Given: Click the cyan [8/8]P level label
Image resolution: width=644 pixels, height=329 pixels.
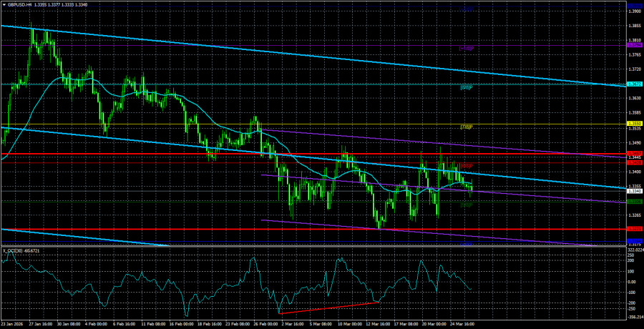Looking at the screenshot, I should tap(467, 87).
